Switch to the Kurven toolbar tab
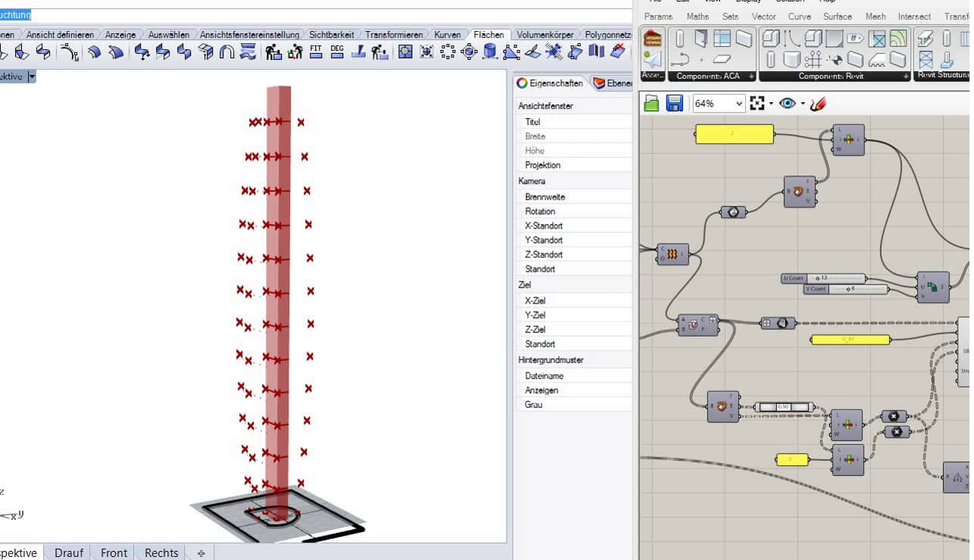This screenshot has height=560, width=974. [447, 34]
